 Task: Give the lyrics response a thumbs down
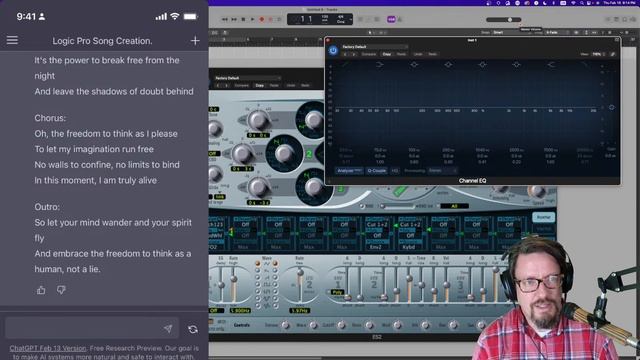click(x=61, y=290)
